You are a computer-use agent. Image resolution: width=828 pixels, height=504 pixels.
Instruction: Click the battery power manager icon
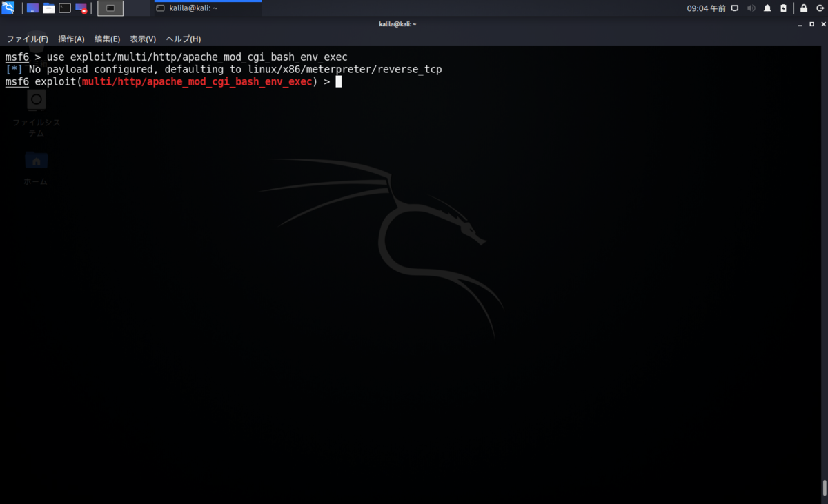click(x=783, y=8)
